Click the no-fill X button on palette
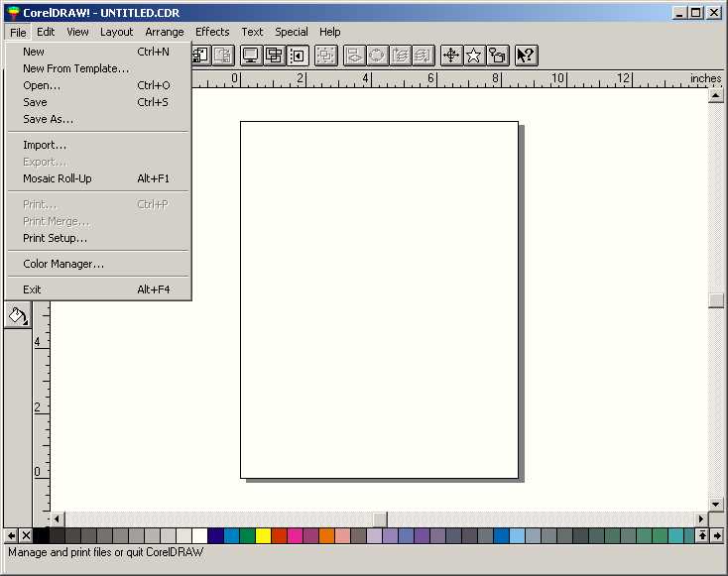The height and width of the screenshot is (576, 728). 26,535
